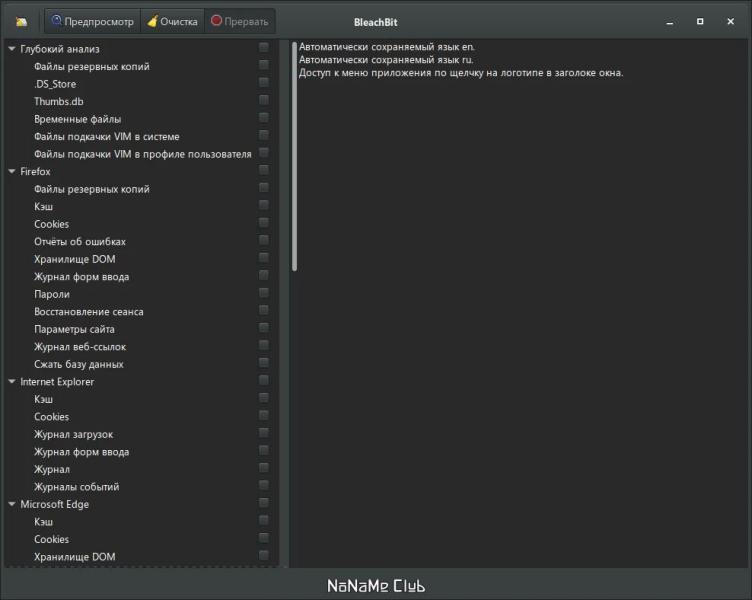Check Журнал загрузок checkbox
Screen dimensions: 752x600
click(x=264, y=433)
